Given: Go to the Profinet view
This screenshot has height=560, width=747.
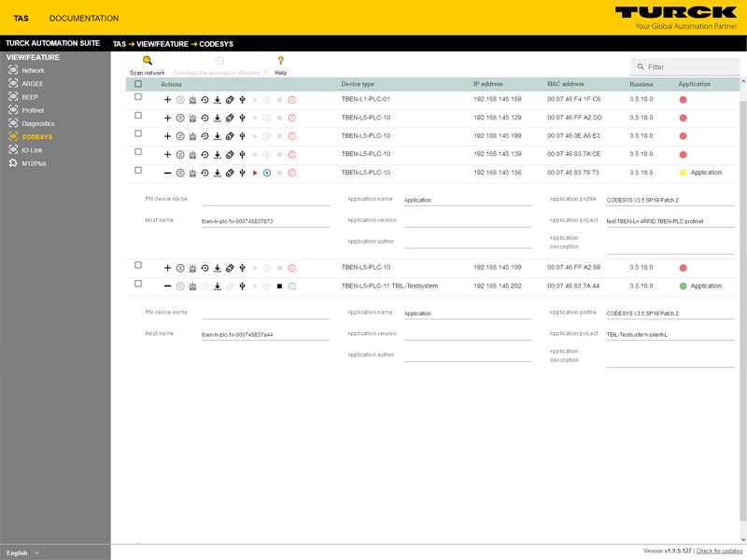Looking at the screenshot, I should pyautogui.click(x=33, y=110).
